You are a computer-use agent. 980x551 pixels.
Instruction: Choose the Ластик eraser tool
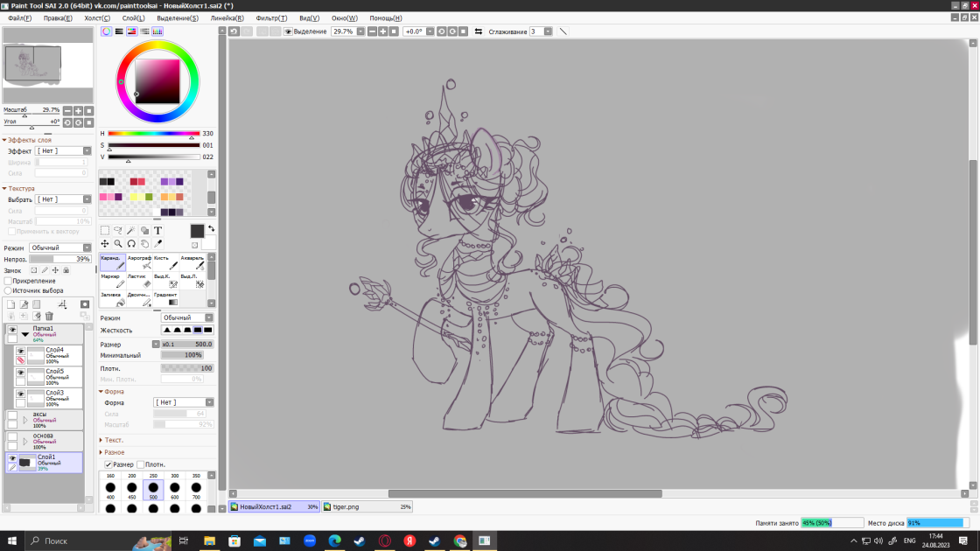139,281
